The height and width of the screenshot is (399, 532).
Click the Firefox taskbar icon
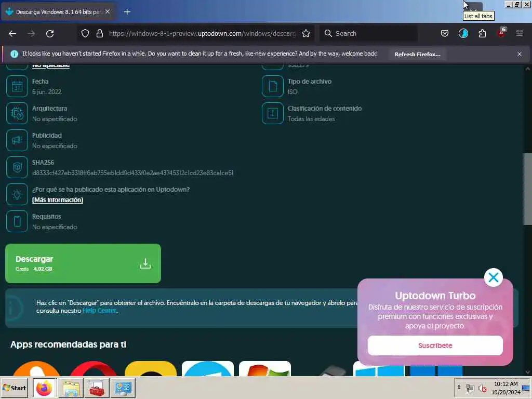pyautogui.click(x=44, y=388)
